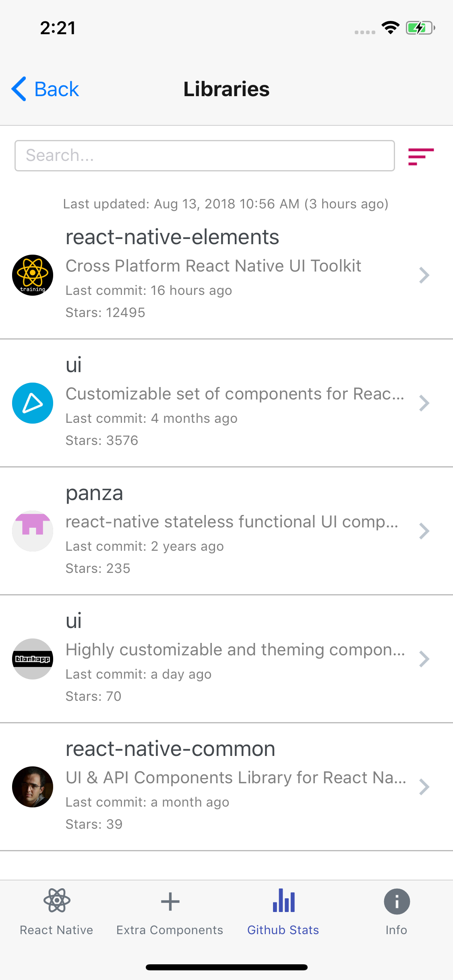
Task: Tap the Github Stats bar chart icon
Action: click(283, 901)
